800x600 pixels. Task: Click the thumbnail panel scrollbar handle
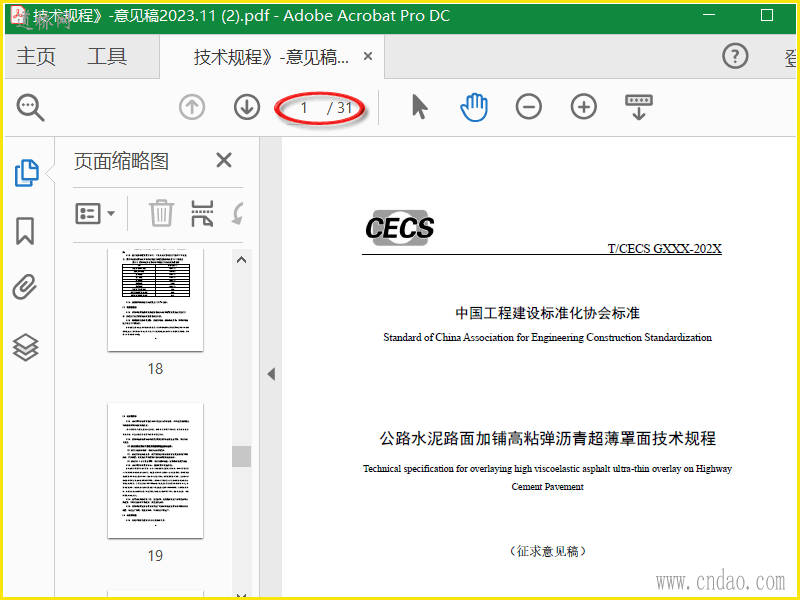[x=241, y=456]
